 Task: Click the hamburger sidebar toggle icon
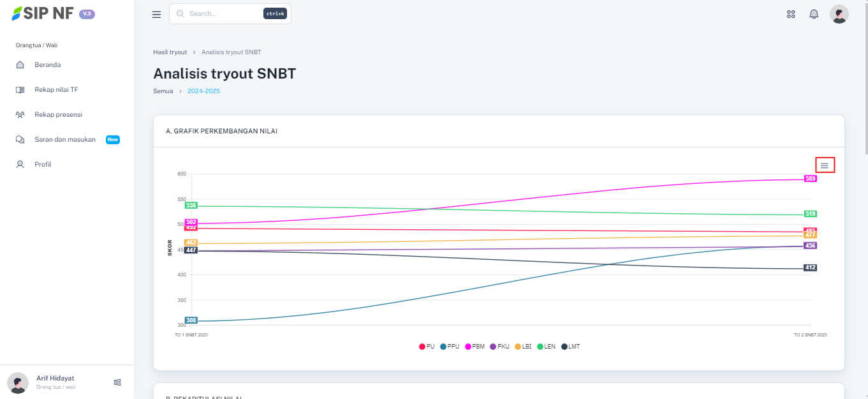[x=156, y=14]
